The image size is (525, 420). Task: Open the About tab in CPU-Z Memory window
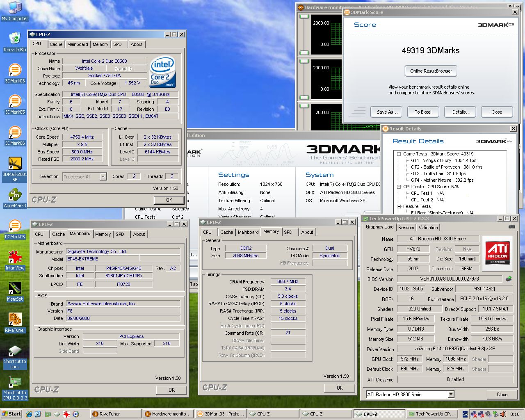(x=307, y=232)
